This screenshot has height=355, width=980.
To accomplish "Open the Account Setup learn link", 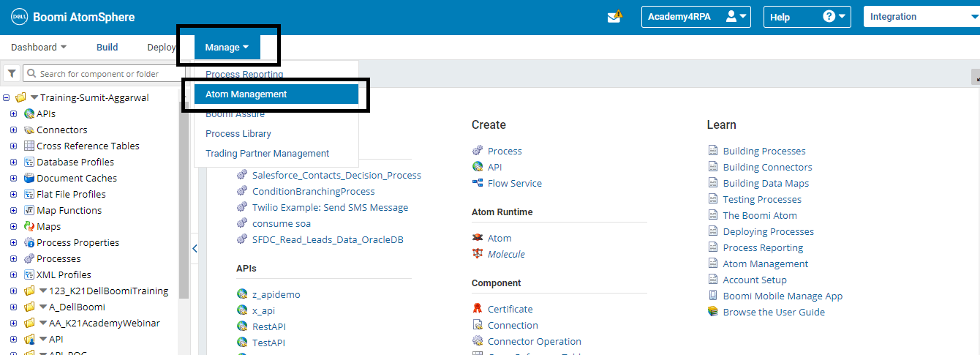I will point(755,280).
